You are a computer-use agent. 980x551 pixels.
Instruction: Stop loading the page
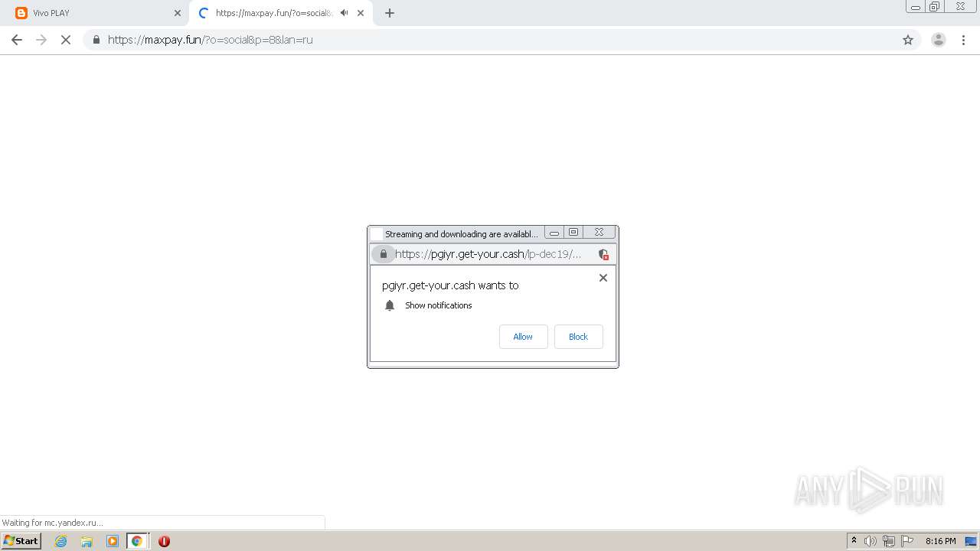coord(66,40)
